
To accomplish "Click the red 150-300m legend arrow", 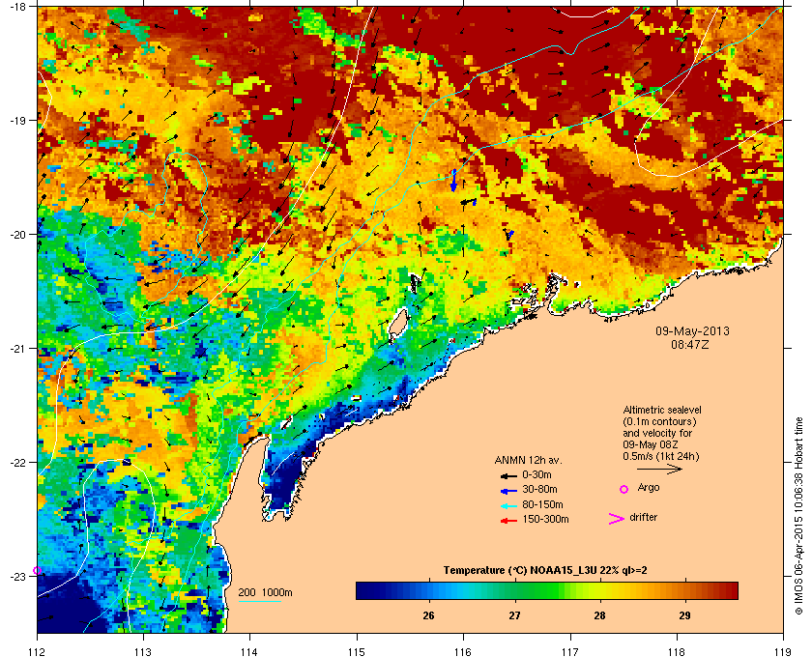I will (x=508, y=521).
